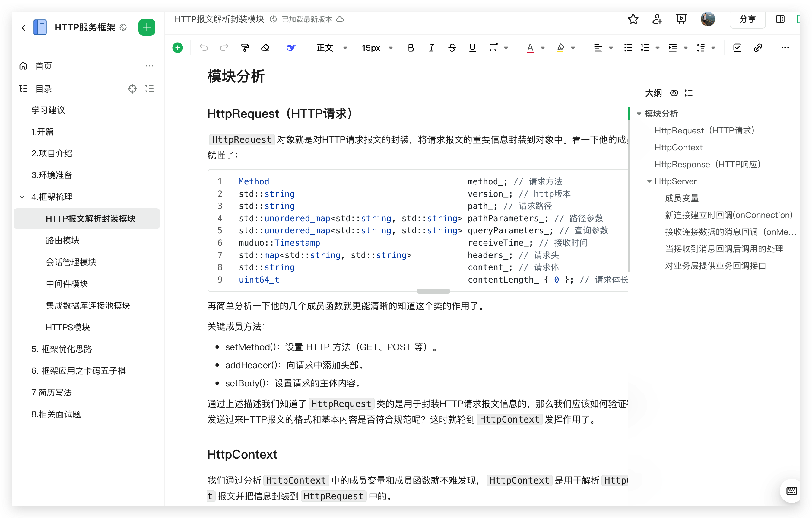Clear formatting with the eraser
This screenshot has width=812, height=518.
pyautogui.click(x=265, y=48)
